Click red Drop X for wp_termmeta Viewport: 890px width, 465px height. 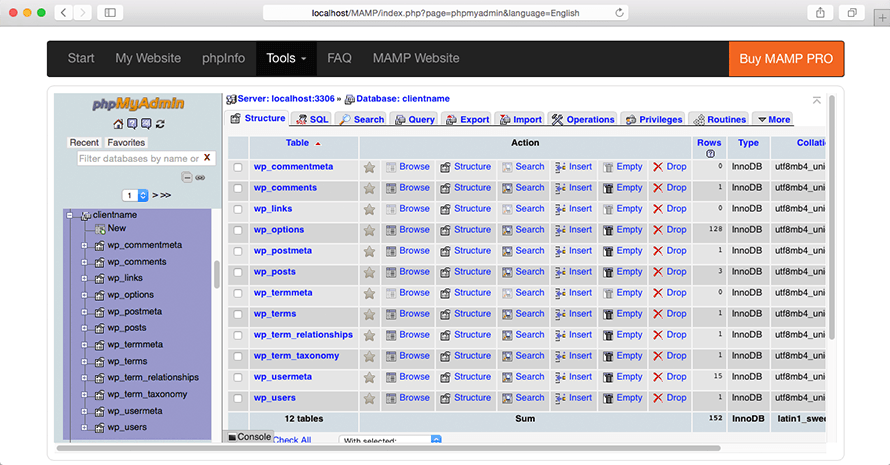pyautogui.click(x=658, y=294)
